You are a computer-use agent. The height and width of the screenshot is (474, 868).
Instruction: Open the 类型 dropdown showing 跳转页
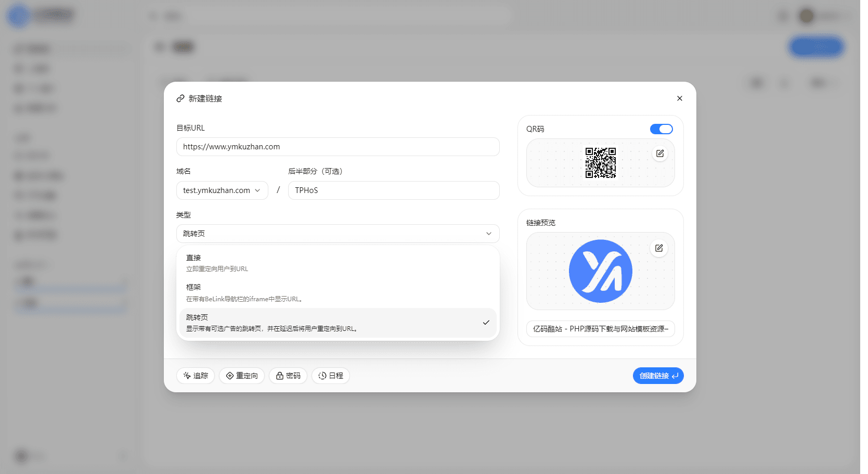[x=338, y=234]
